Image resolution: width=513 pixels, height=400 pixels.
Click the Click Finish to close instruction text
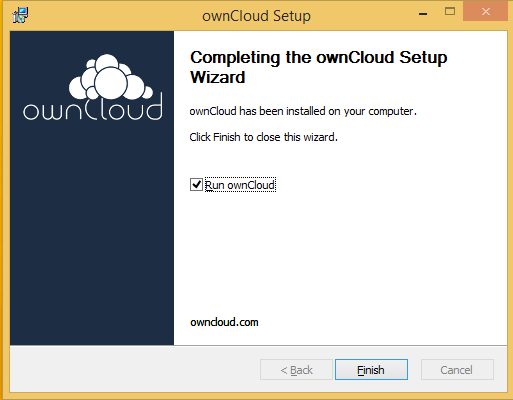[x=263, y=137]
